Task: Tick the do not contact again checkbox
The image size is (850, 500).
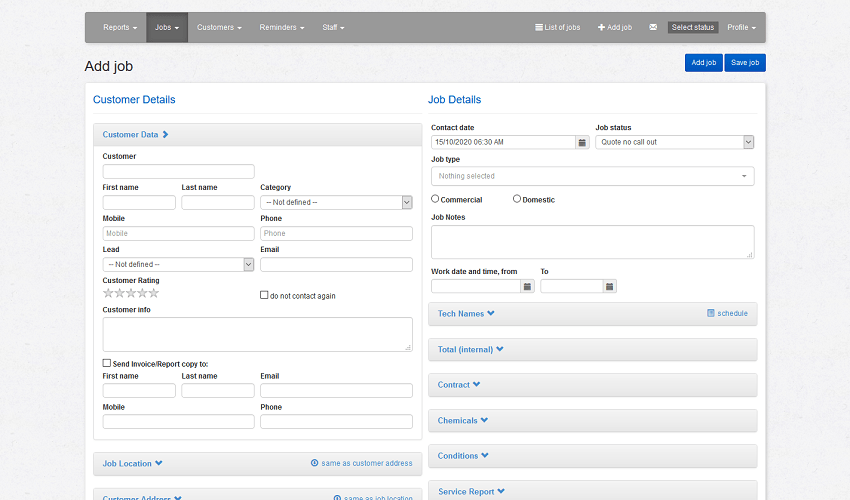Action: (x=264, y=295)
